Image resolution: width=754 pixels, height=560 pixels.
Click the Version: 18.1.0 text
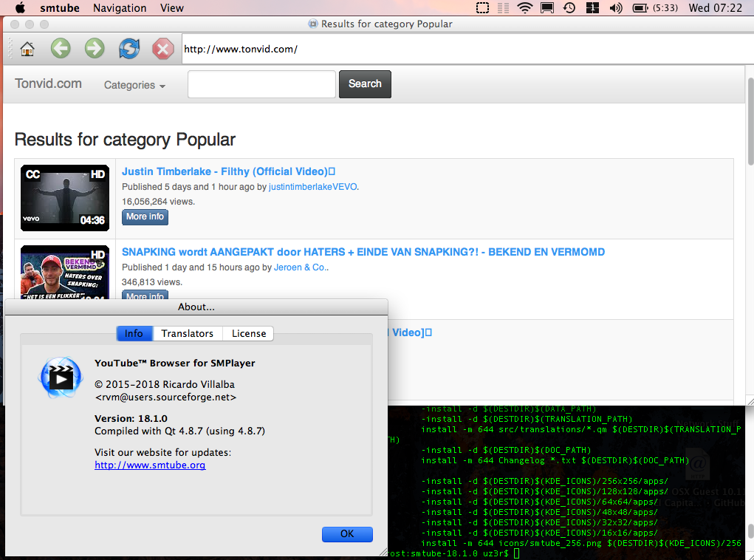[131, 419]
